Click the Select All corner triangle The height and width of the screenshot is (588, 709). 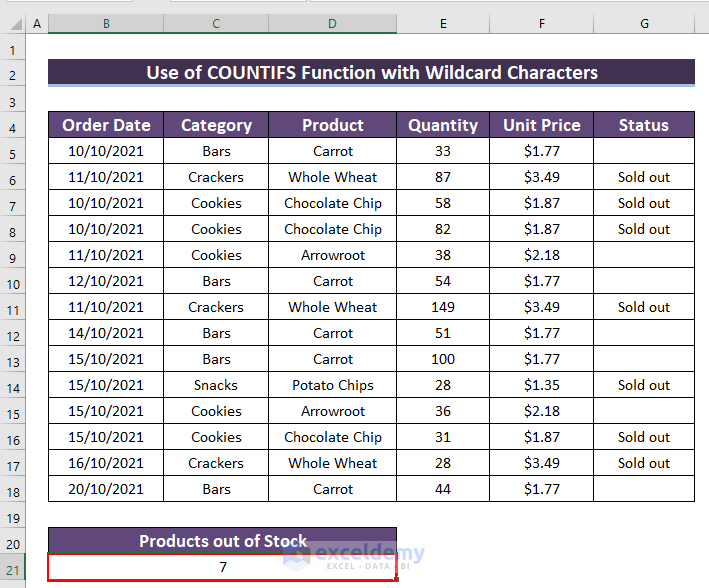pyautogui.click(x=13, y=23)
